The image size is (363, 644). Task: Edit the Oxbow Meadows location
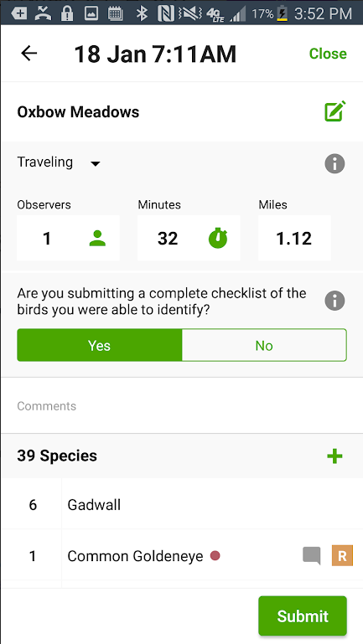coord(335,111)
